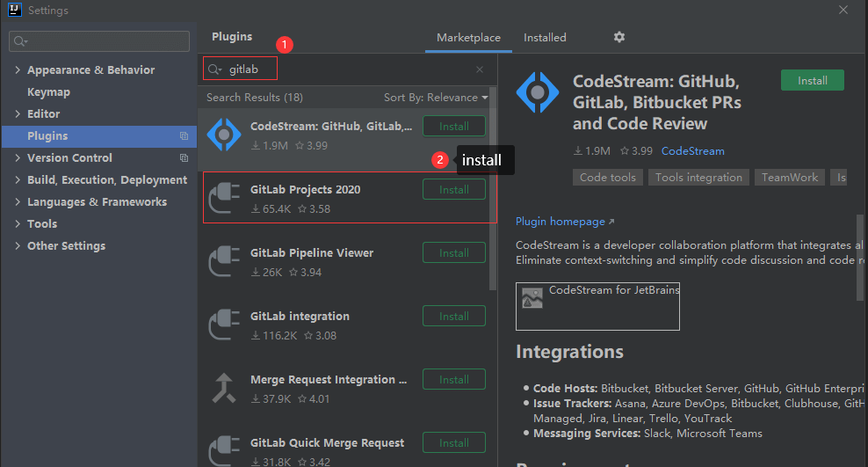The image size is (868, 467).
Task: Install GitLab Pipeline Viewer plugin
Action: click(454, 252)
